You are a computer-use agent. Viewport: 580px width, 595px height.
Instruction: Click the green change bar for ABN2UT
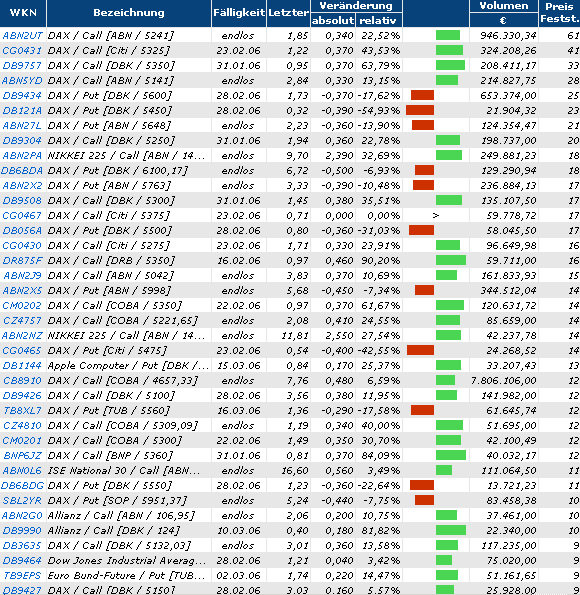point(448,35)
